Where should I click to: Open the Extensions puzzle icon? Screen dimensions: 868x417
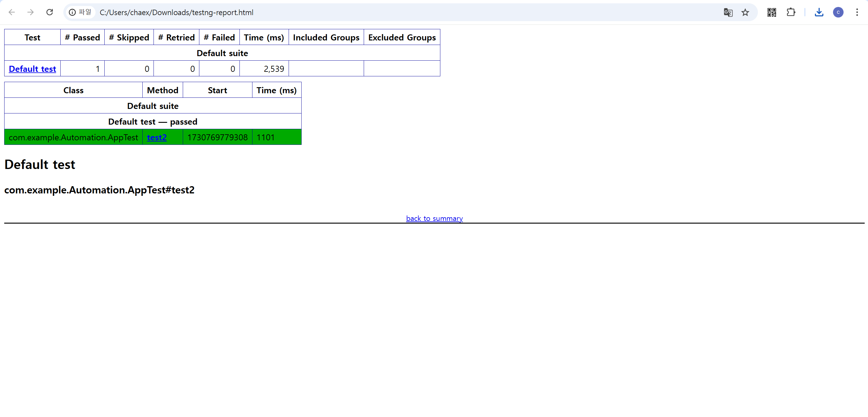pyautogui.click(x=790, y=12)
